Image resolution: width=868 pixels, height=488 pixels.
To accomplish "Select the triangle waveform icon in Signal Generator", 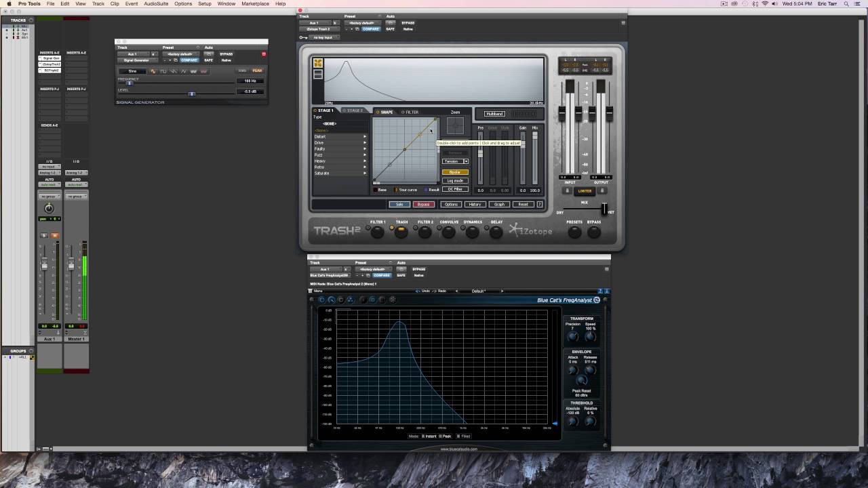I will click(x=184, y=71).
